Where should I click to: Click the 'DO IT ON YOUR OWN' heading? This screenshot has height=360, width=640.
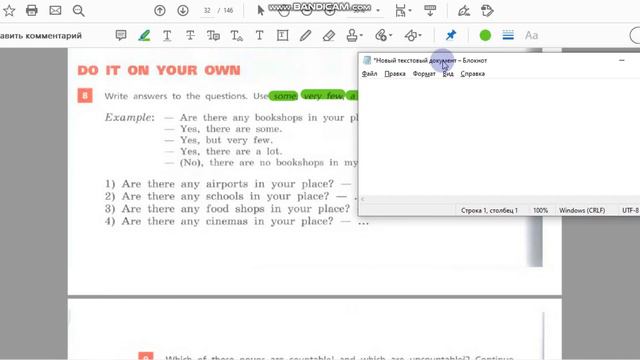[159, 70]
